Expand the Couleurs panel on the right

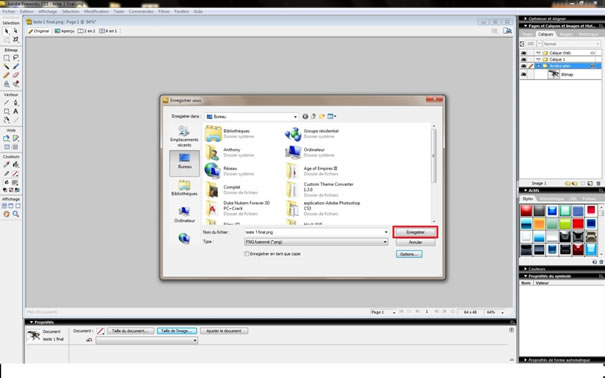coord(525,269)
